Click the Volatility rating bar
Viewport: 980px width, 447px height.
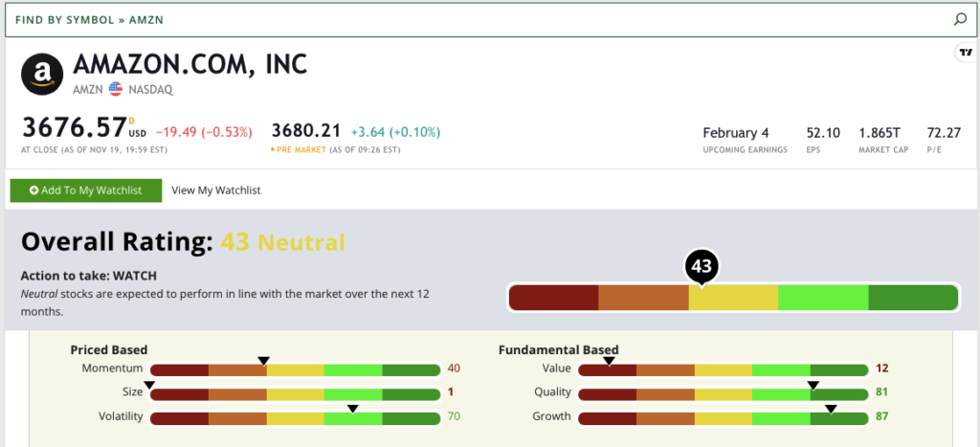(x=296, y=419)
